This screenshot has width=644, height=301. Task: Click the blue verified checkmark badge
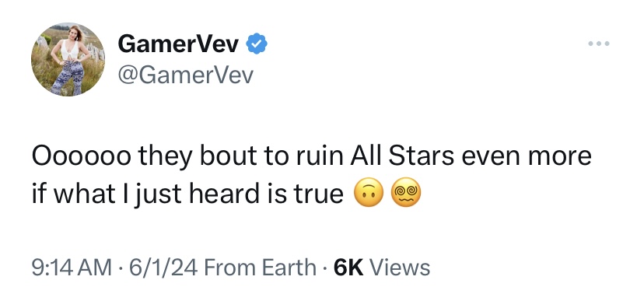[x=257, y=44]
